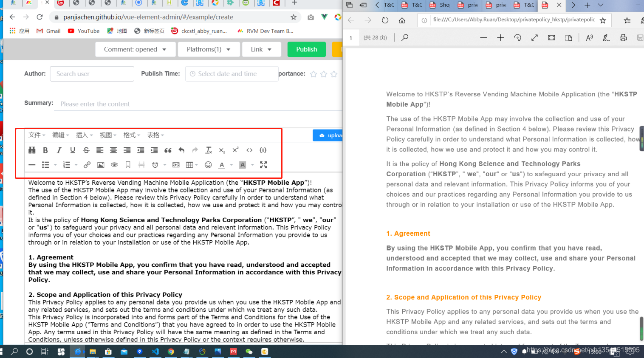The image size is (644, 358).
Task: Open the 格式 (Format) editor menu
Action: [x=132, y=135]
